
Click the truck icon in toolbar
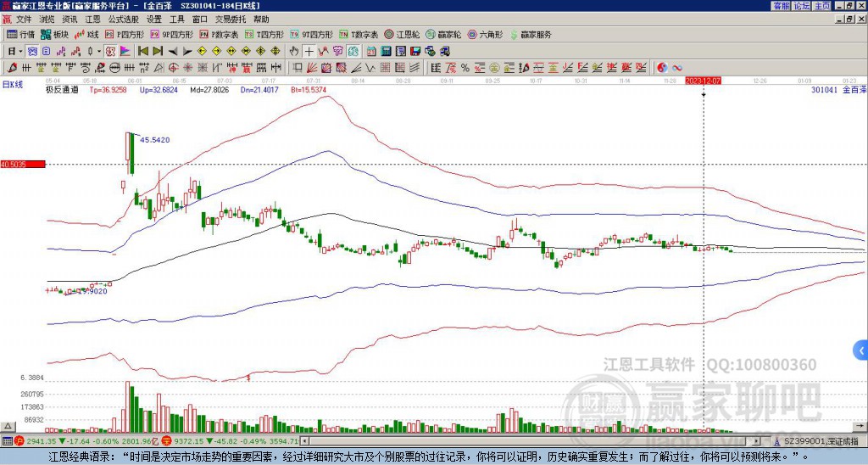click(x=445, y=52)
